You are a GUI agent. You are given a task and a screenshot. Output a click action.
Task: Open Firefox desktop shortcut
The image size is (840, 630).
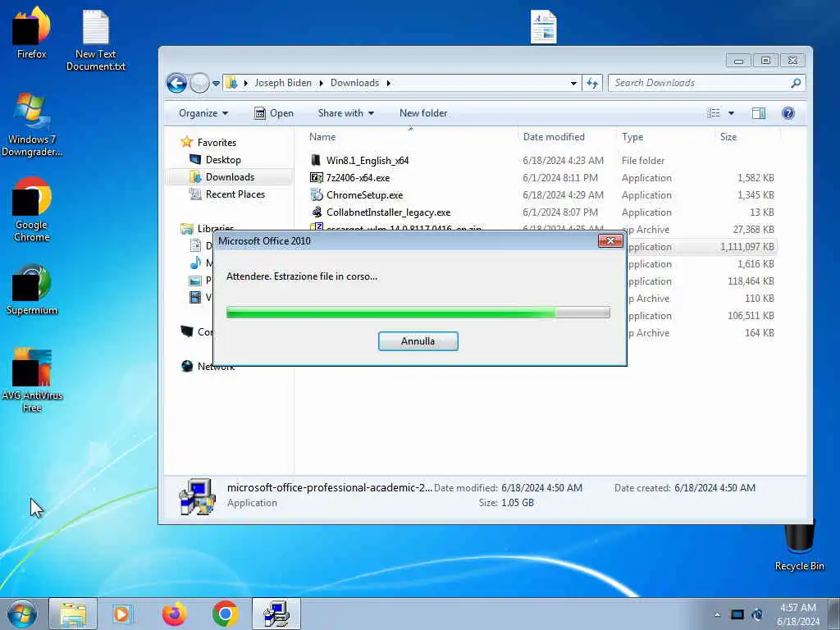(x=32, y=32)
